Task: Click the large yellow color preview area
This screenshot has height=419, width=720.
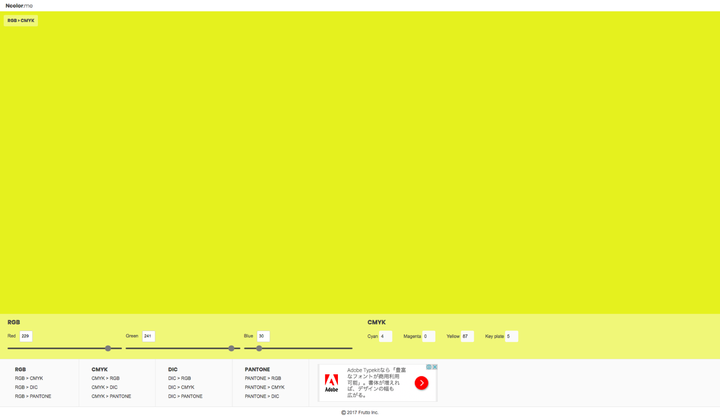Action: (360, 160)
